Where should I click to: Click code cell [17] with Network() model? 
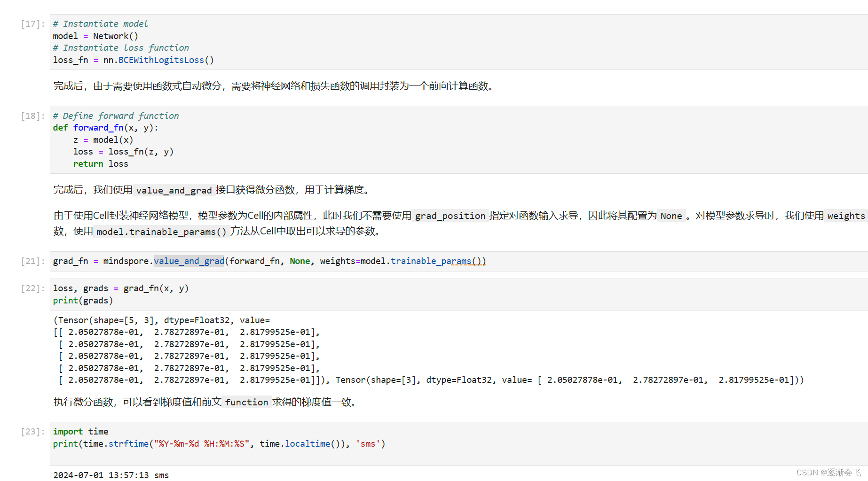[x=458, y=42]
